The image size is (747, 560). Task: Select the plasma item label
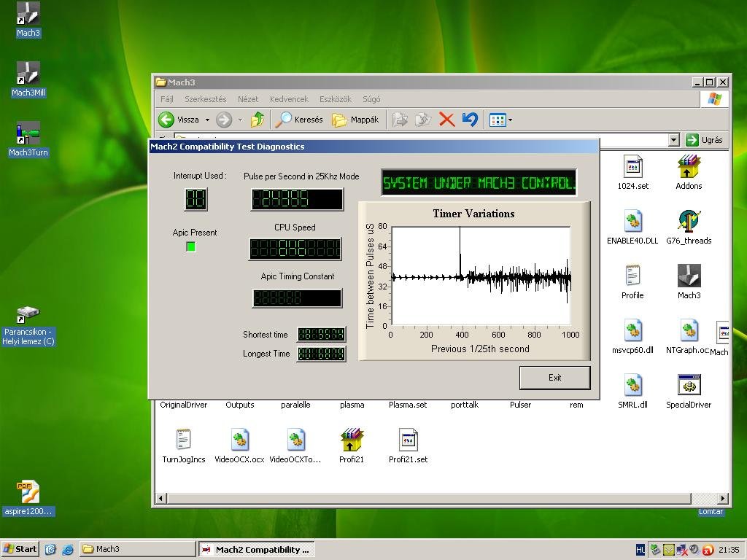[352, 405]
